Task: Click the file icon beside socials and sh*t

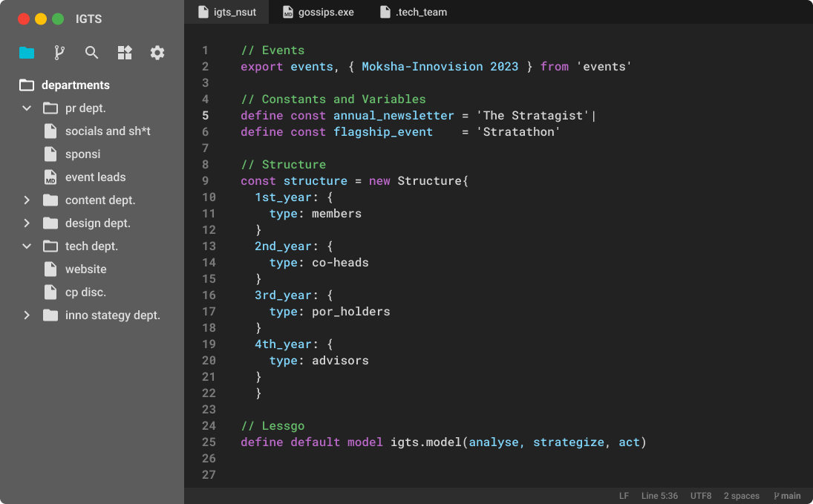Action: click(50, 131)
